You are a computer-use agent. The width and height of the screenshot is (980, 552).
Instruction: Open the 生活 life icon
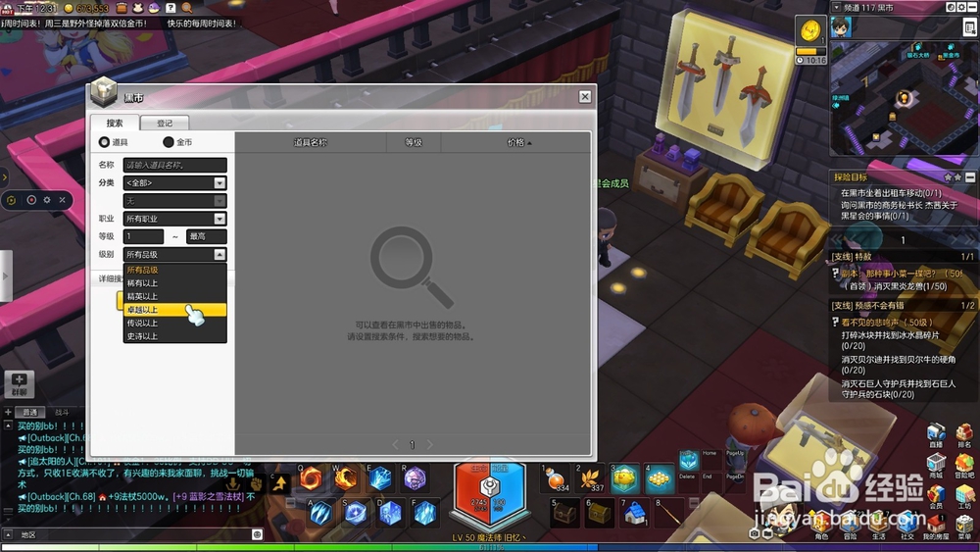pyautogui.click(x=879, y=527)
